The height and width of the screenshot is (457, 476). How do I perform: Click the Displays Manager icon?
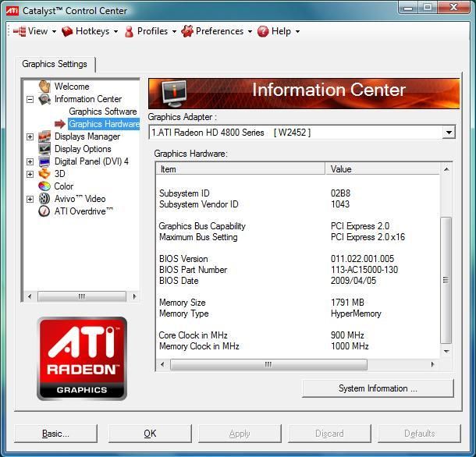tap(44, 136)
